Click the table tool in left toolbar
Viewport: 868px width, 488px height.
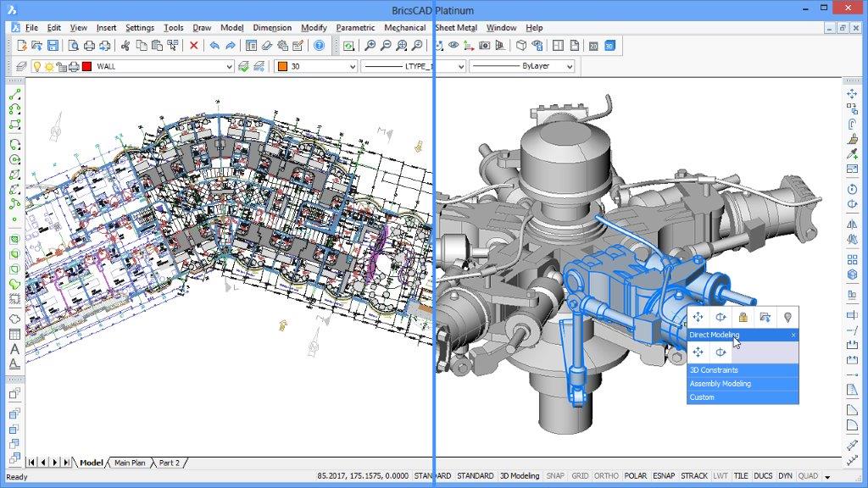(15, 334)
